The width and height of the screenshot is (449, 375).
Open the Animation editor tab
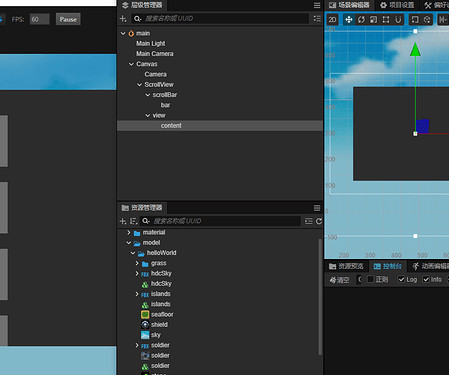(x=430, y=266)
